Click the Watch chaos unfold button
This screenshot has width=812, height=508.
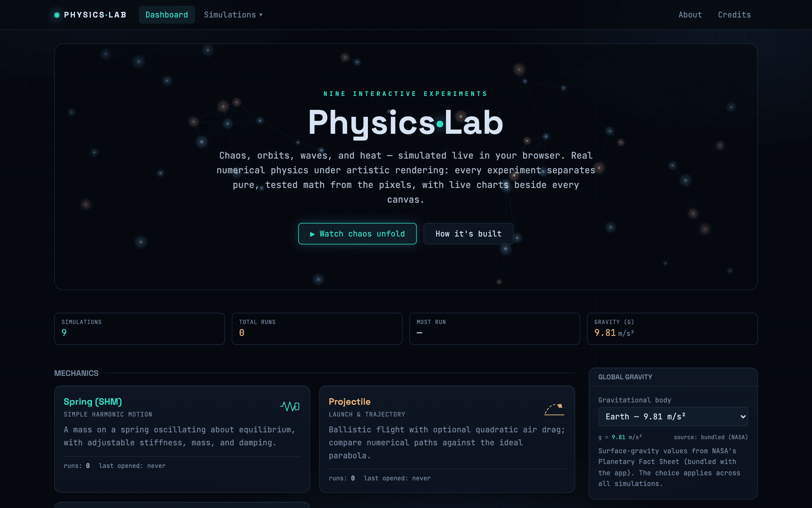coord(357,233)
